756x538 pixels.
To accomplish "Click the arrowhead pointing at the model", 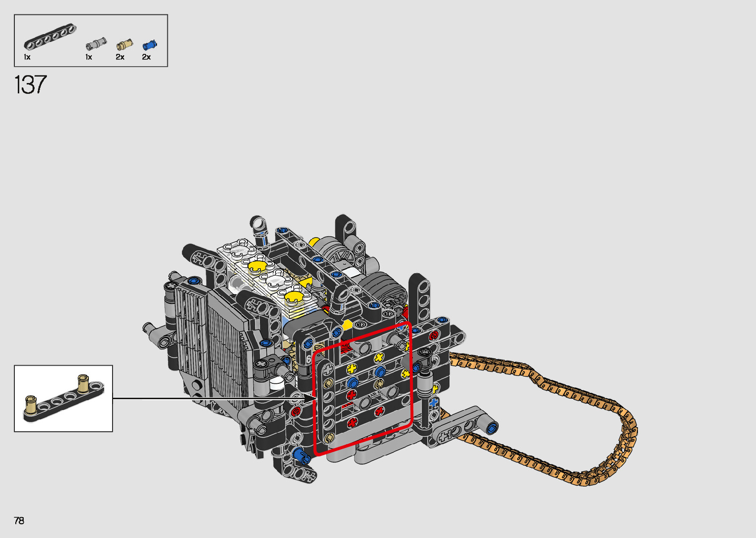I will tap(310, 398).
